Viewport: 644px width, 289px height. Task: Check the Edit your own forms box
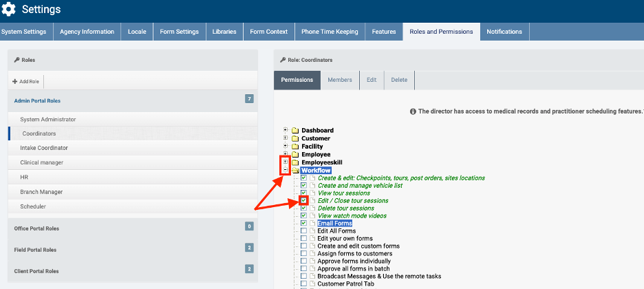click(303, 238)
